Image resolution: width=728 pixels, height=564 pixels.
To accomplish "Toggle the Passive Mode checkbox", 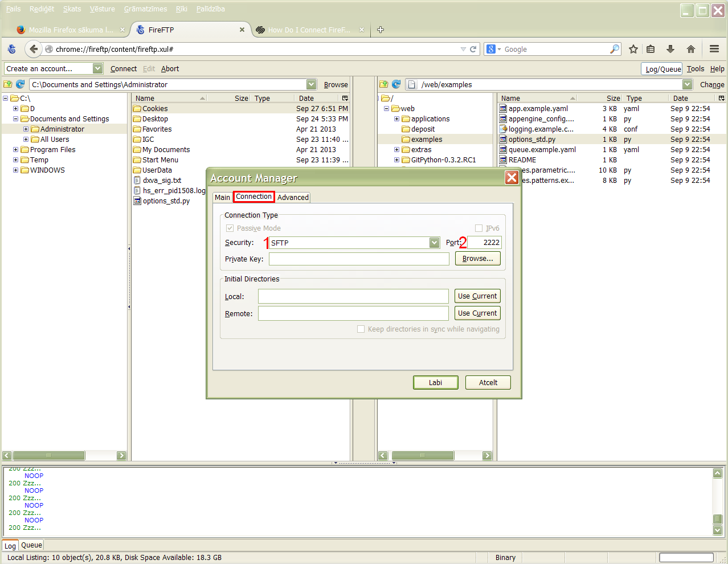I will point(230,228).
